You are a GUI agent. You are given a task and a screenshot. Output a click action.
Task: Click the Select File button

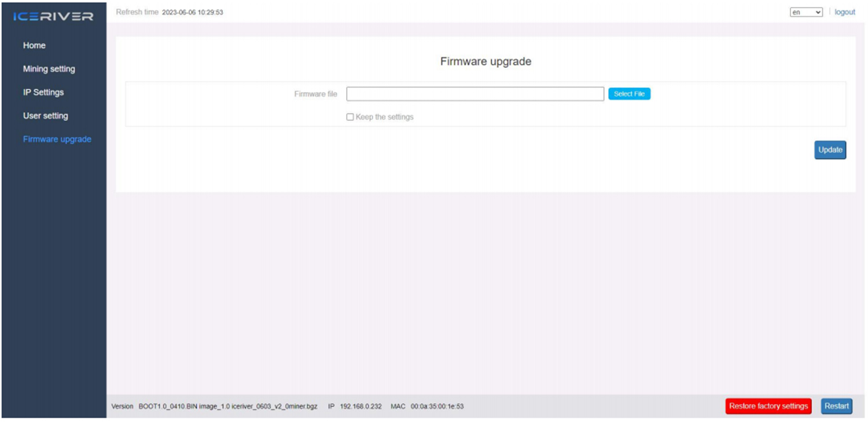coord(629,93)
